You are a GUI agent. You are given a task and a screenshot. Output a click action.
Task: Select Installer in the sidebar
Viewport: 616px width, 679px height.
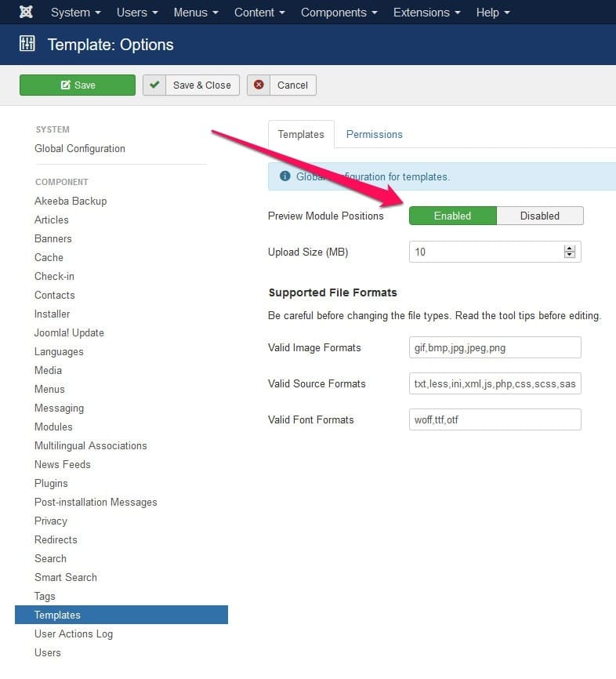click(x=52, y=314)
